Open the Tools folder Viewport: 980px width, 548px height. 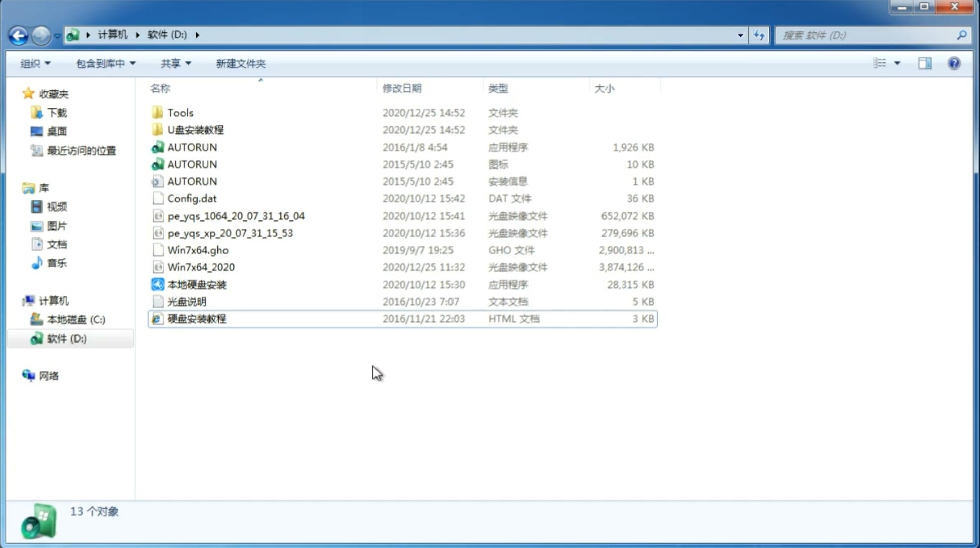pos(180,112)
